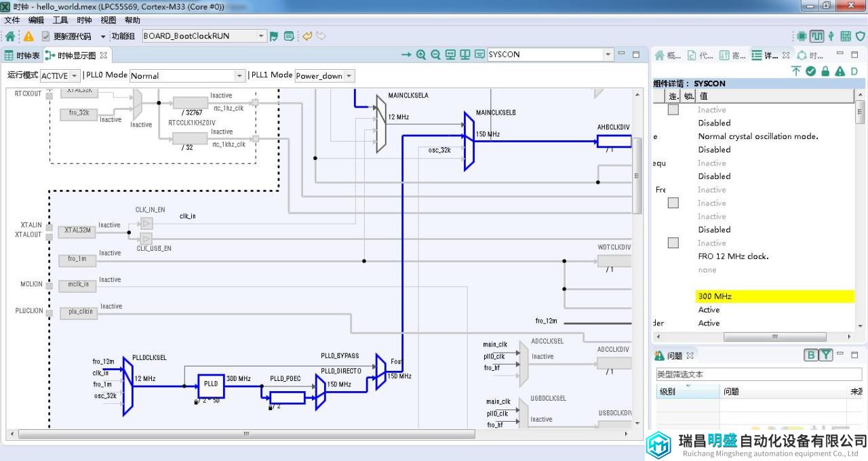Click the D icon in details toolbar

[854, 71]
